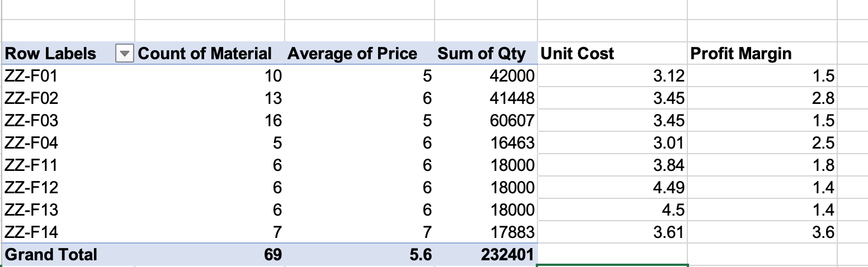Click Sum of Qty value 16463
This screenshot has height=267, width=868.
(512, 143)
